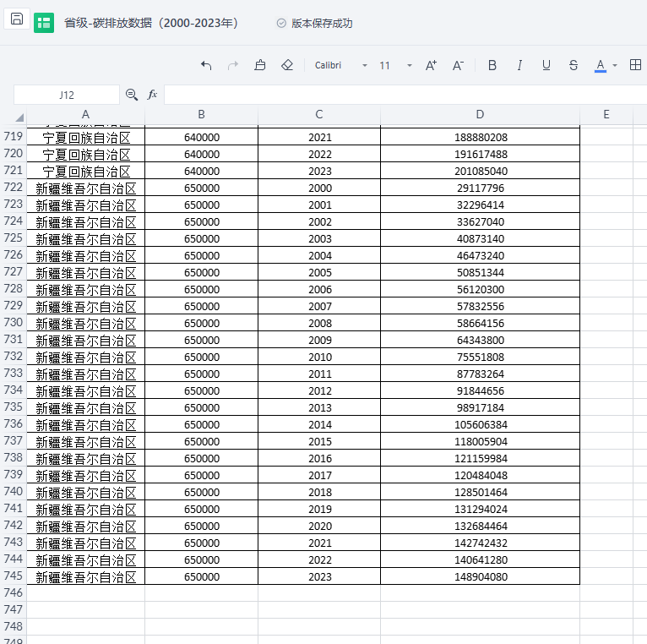The image size is (647, 644).
Task: Click the green spreadsheet app icon
Action: 44,23
